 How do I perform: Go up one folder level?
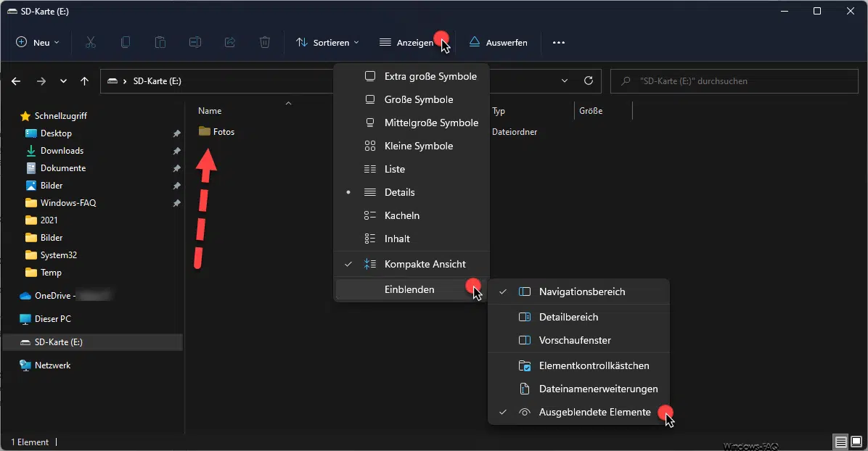tap(84, 81)
